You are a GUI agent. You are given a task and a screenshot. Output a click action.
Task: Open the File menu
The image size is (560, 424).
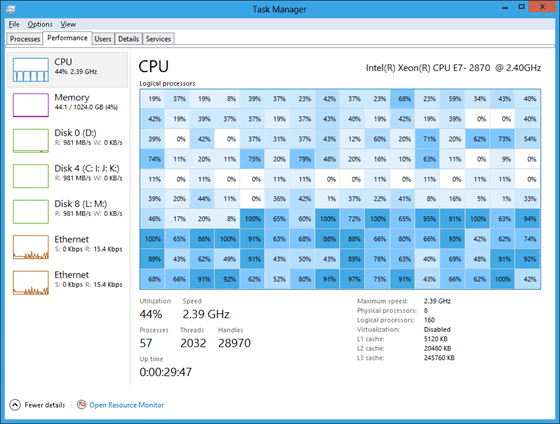(14, 24)
